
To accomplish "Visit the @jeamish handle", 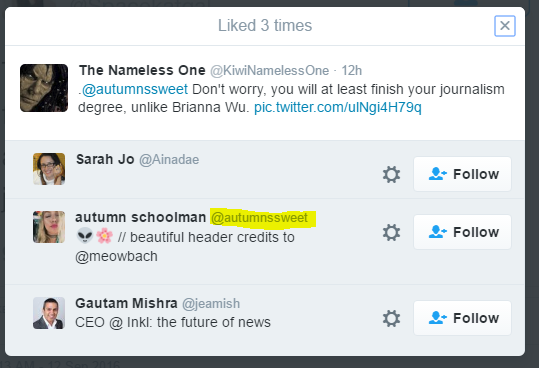I will tap(211, 304).
